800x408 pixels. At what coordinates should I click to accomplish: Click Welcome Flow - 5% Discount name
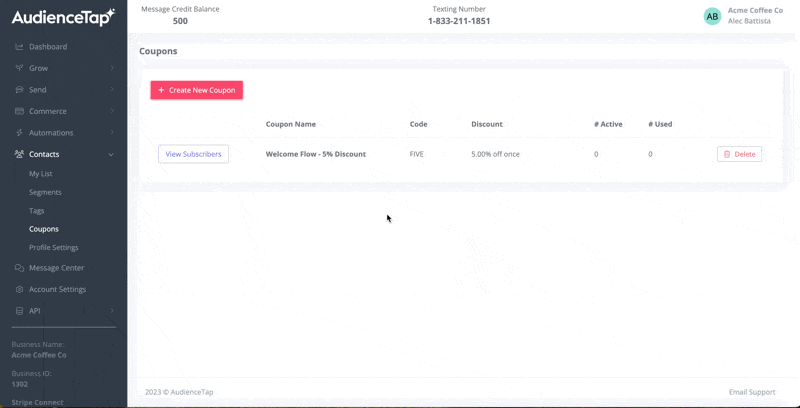tap(316, 154)
